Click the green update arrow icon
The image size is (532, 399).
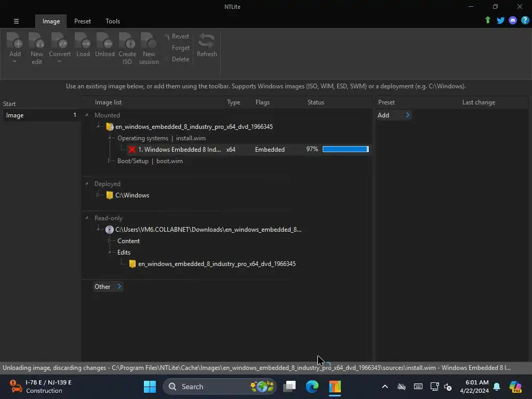487,20
